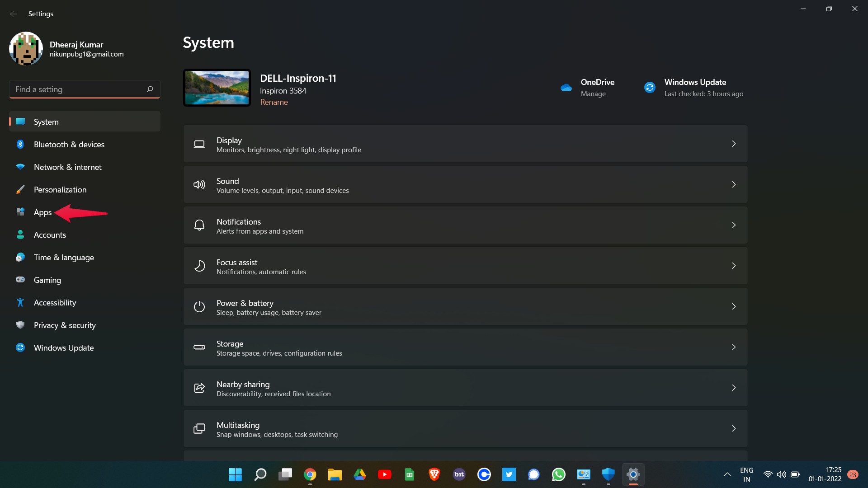Click the Focus assist moon icon

(199, 266)
